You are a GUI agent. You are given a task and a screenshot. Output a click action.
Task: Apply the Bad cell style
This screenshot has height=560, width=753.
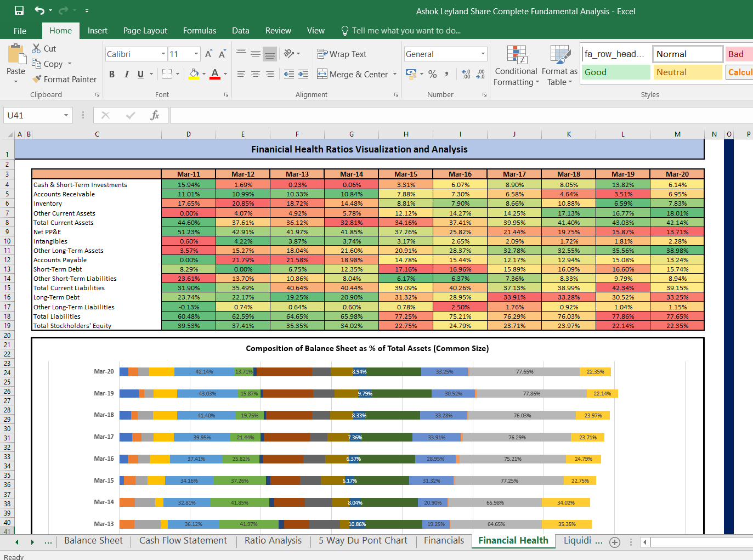coord(739,54)
